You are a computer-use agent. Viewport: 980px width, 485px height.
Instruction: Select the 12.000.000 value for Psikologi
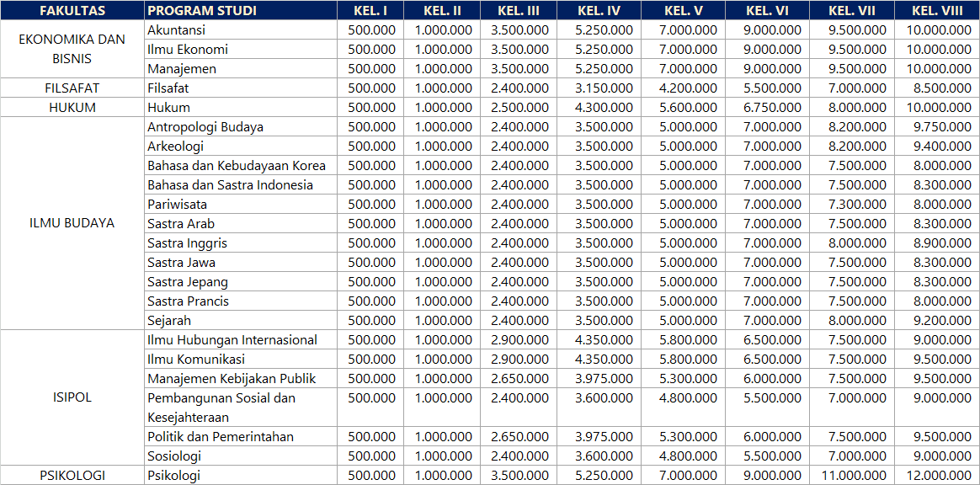937,476
